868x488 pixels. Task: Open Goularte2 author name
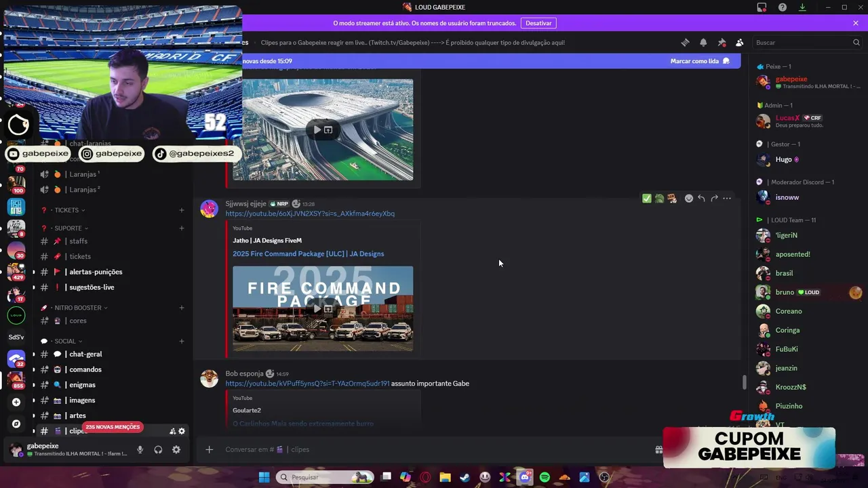coord(247,410)
